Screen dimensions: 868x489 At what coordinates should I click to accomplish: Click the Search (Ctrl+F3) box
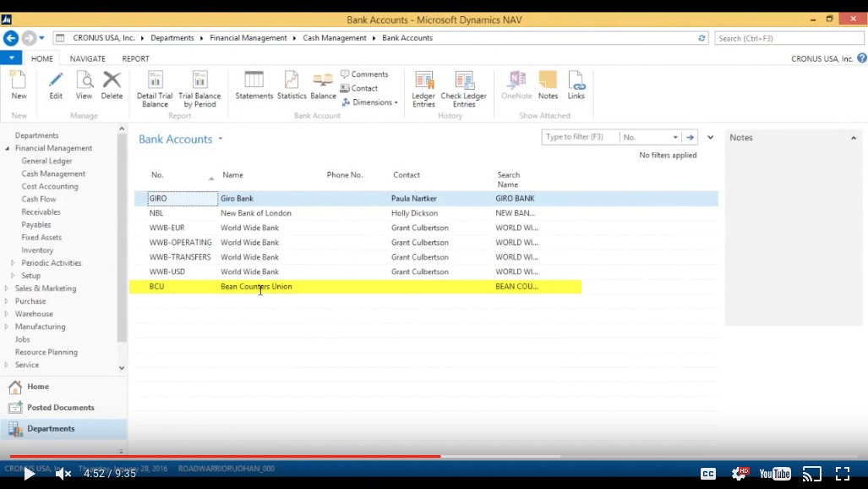point(789,38)
